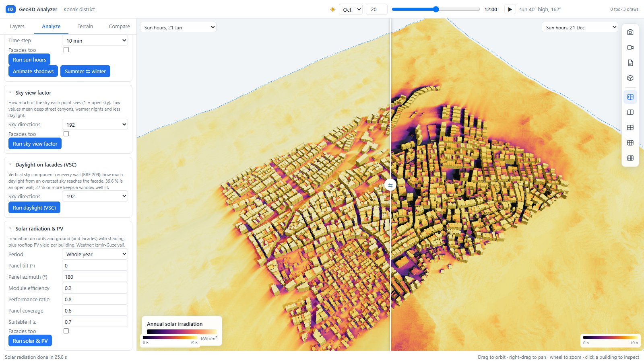Click Run sun hours button
This screenshot has width=644, height=362.
[29, 60]
